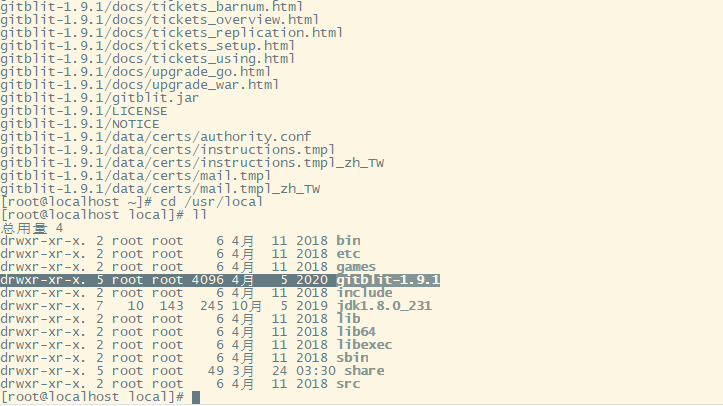Select the data/certs/authority.conf line

coord(156,136)
